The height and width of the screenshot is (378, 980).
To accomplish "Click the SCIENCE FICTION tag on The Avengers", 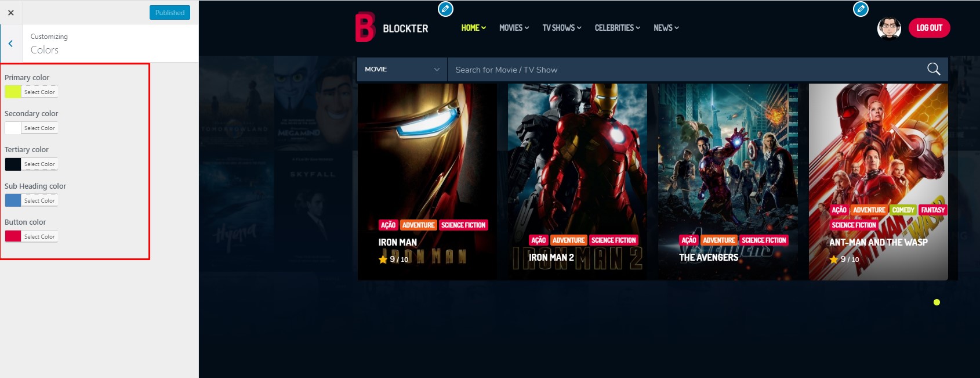I will 764,240.
